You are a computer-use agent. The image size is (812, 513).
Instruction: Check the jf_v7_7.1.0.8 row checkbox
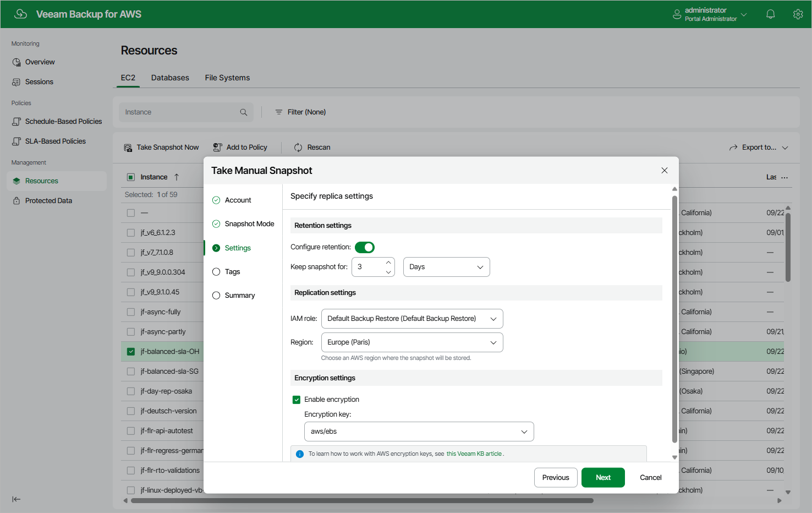tap(131, 253)
